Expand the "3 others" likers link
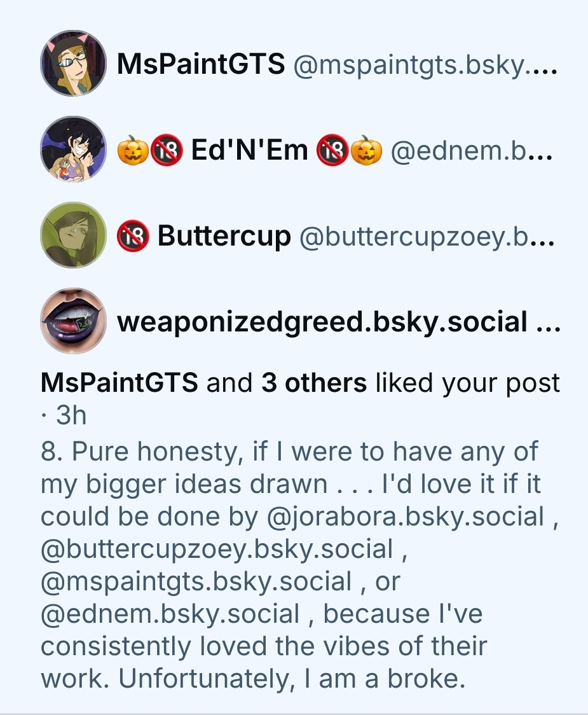 click(x=313, y=383)
